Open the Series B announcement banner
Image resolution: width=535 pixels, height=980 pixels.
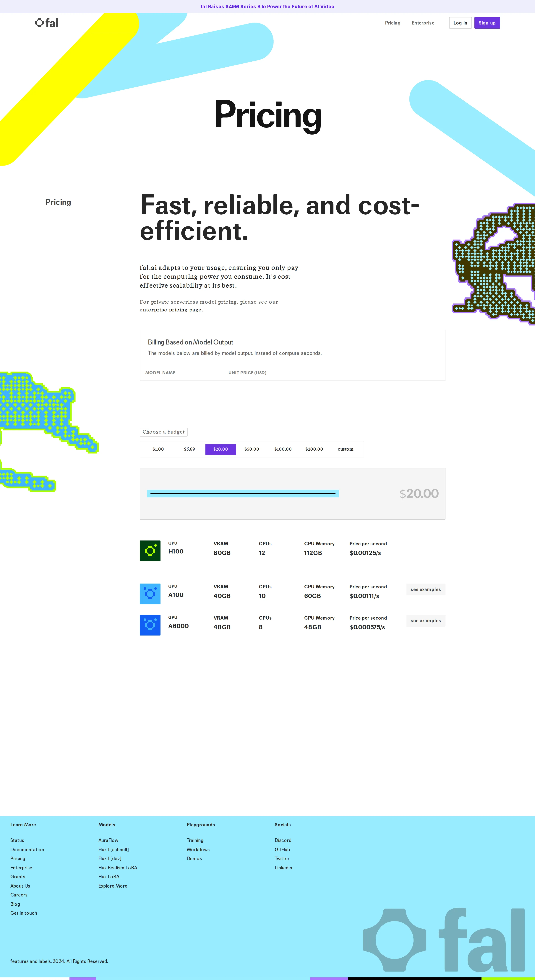tap(267, 6)
